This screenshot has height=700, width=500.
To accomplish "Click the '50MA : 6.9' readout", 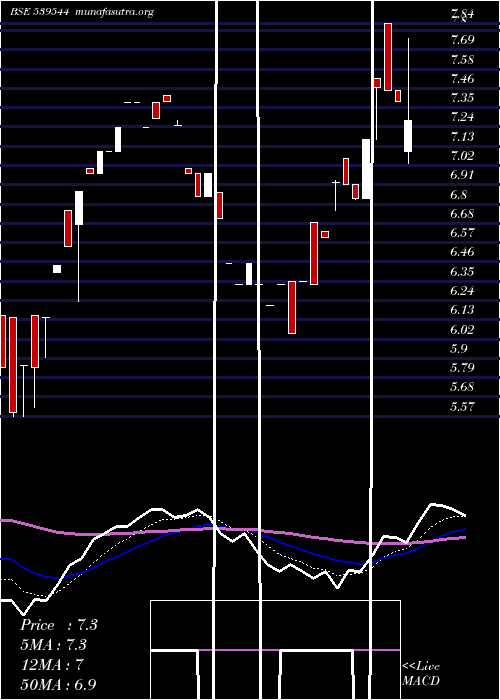I will click(59, 684).
